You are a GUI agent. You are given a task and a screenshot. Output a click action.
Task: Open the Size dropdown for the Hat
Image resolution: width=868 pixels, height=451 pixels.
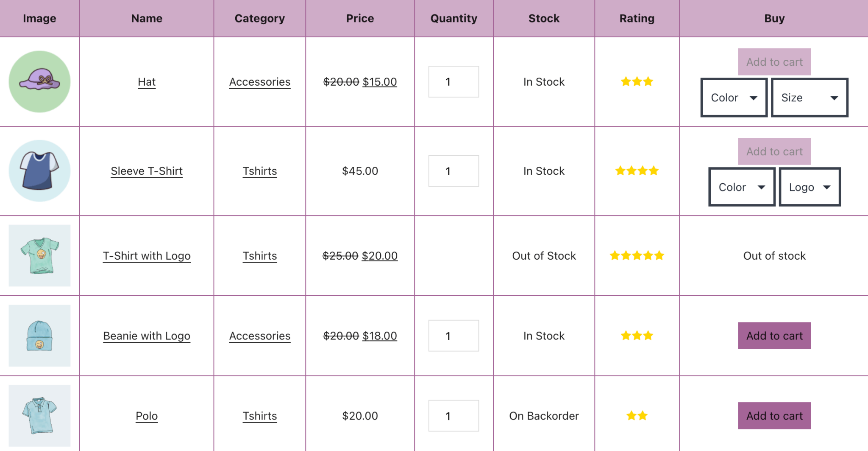click(810, 97)
